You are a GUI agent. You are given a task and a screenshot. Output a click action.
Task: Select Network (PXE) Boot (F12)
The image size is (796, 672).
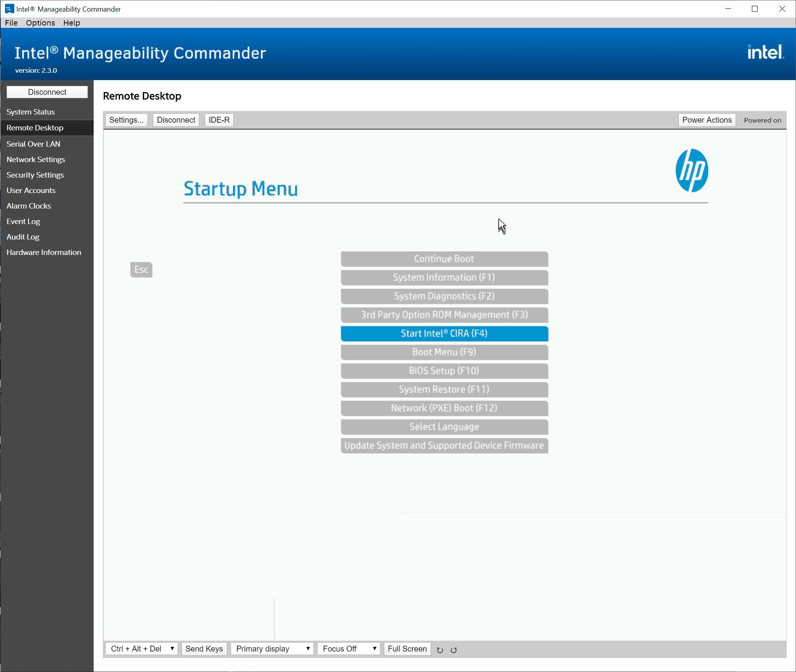[x=444, y=408]
